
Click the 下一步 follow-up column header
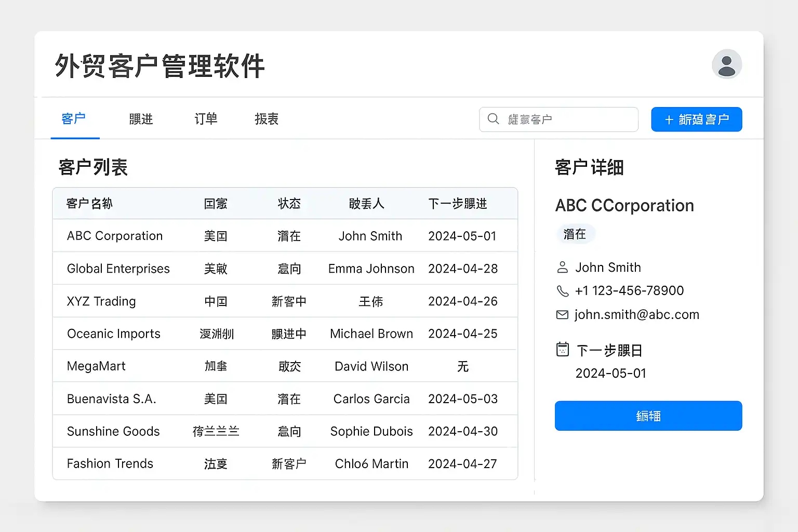point(457,204)
